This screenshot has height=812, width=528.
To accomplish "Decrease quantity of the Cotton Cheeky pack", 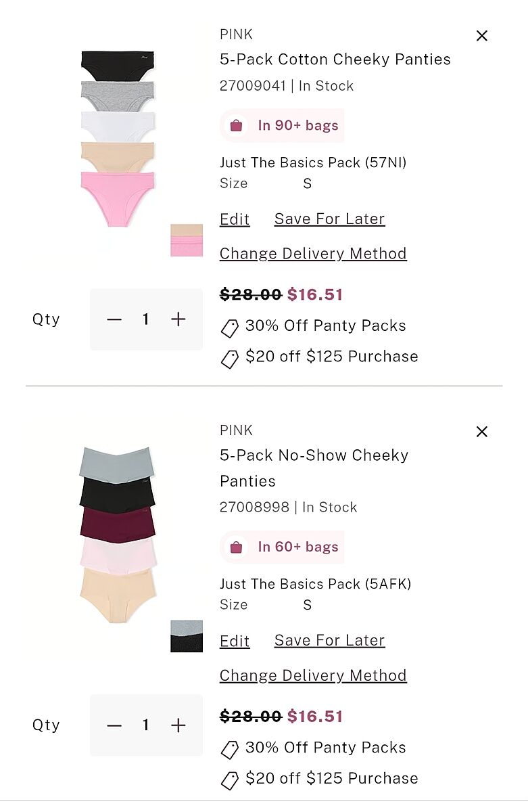I will coord(114,319).
